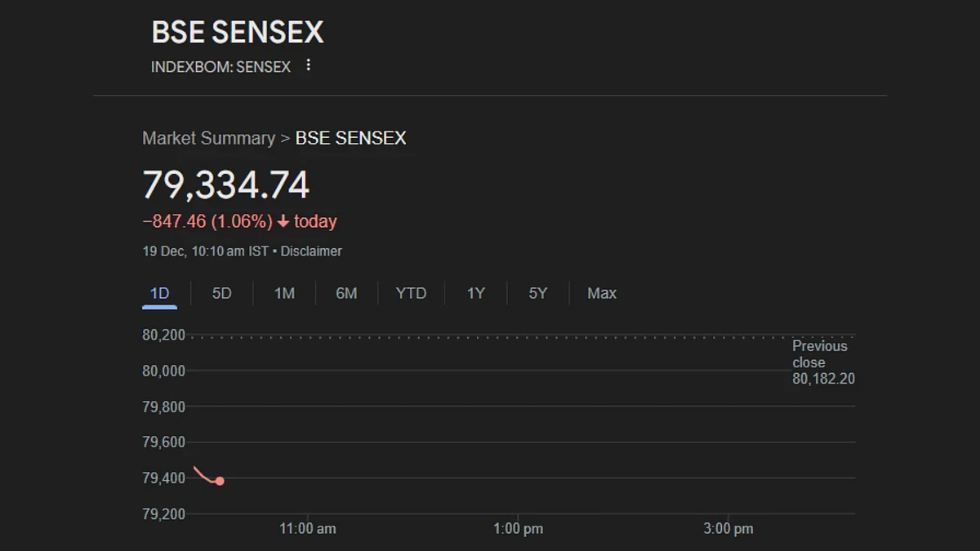
Task: Click the 11:00 am time axis label
Action: click(308, 529)
